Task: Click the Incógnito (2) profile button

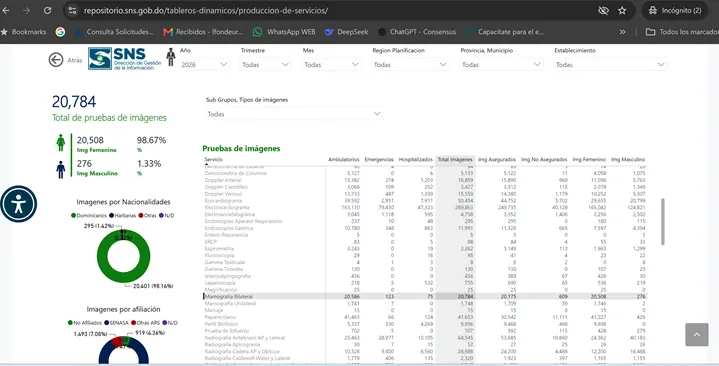Action: 675,11
